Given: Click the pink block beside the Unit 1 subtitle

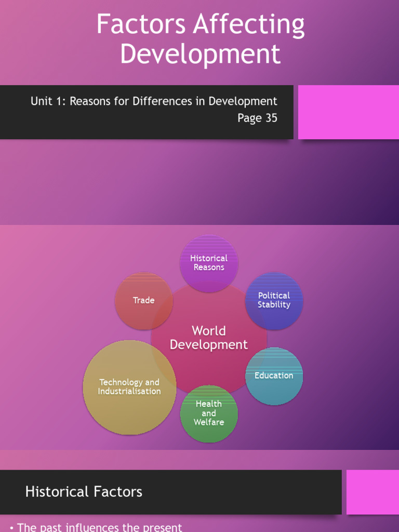Looking at the screenshot, I should [x=349, y=112].
